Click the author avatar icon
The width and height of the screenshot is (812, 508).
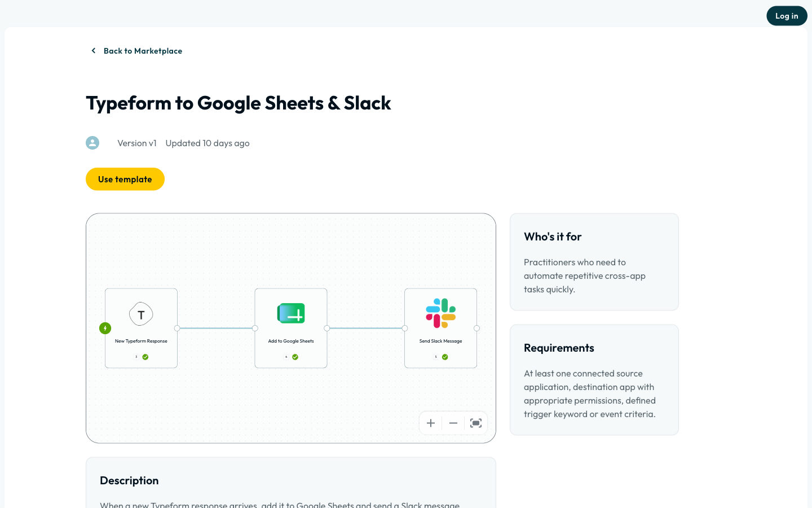92,143
